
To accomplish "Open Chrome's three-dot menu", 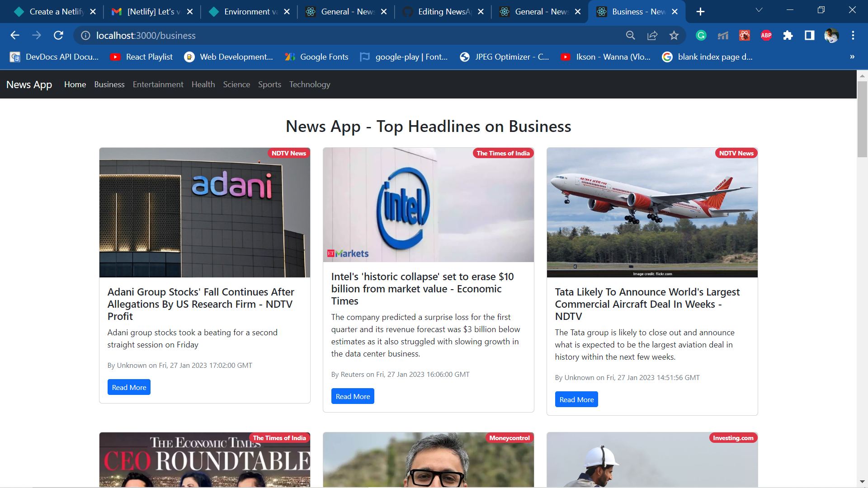I will (x=853, y=35).
